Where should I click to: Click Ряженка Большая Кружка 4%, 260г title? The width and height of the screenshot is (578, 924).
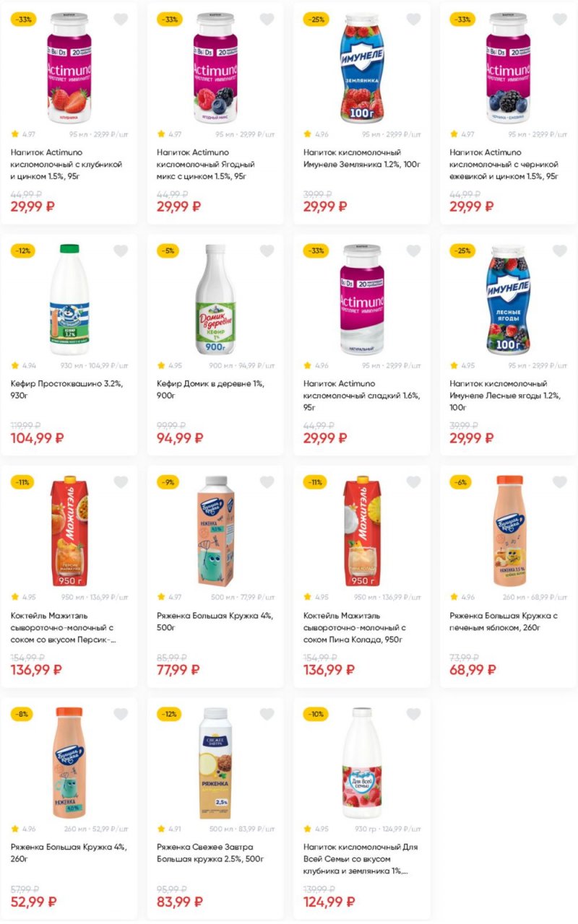point(69,853)
